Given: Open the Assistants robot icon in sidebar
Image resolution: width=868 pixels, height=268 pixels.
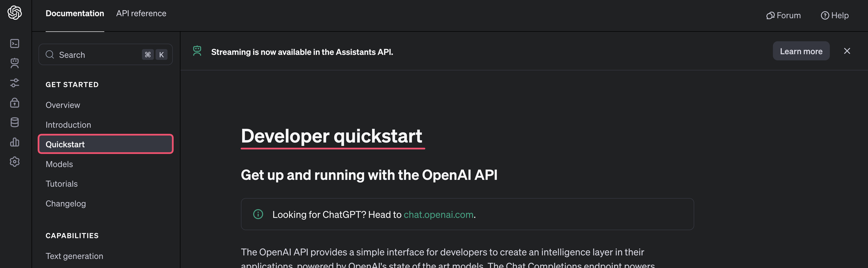Looking at the screenshot, I should coord(14,63).
